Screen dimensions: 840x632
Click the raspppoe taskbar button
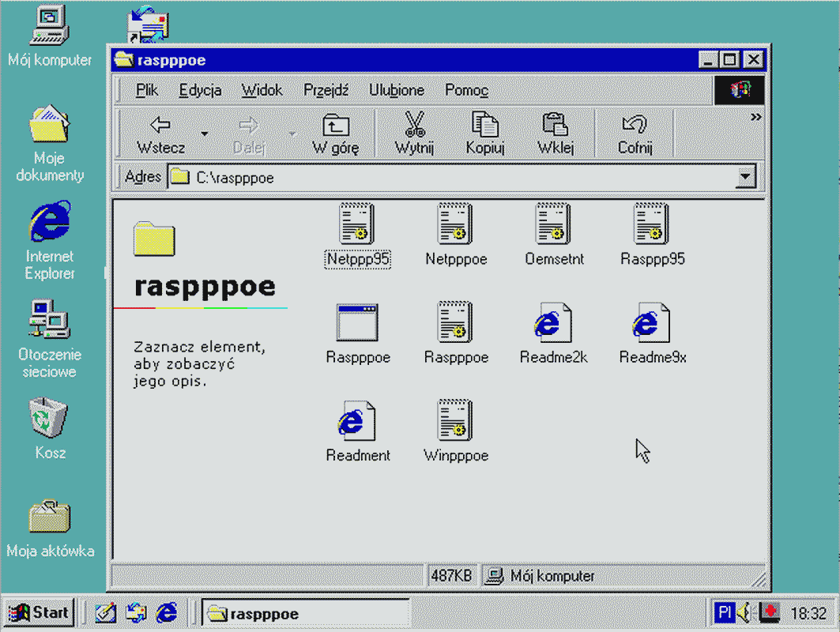tap(305, 613)
